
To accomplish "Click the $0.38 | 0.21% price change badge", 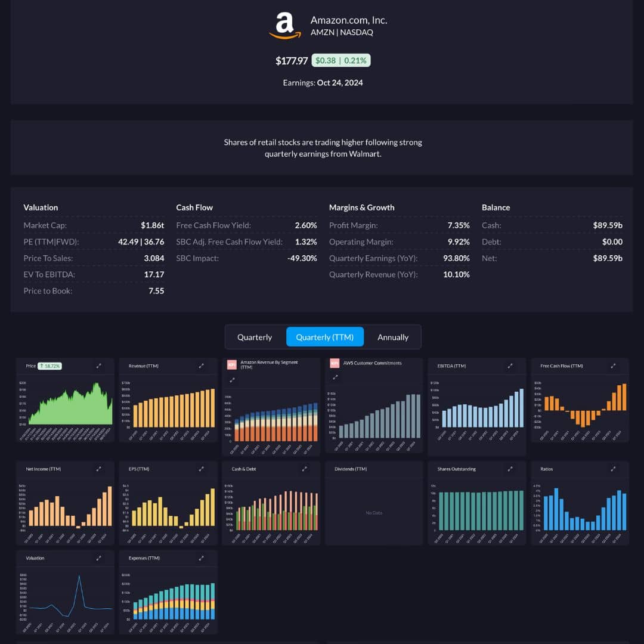I will [341, 60].
